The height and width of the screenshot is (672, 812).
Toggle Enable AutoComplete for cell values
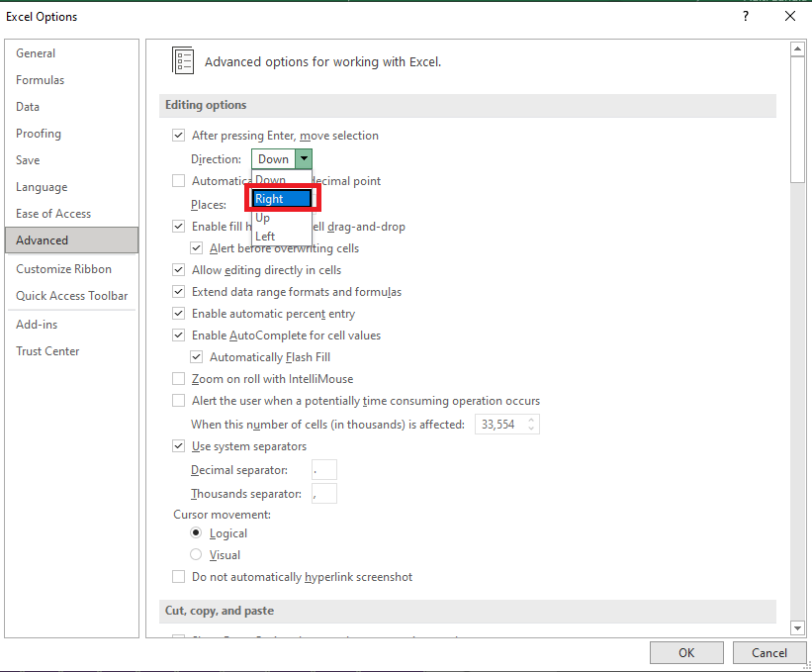(x=179, y=336)
